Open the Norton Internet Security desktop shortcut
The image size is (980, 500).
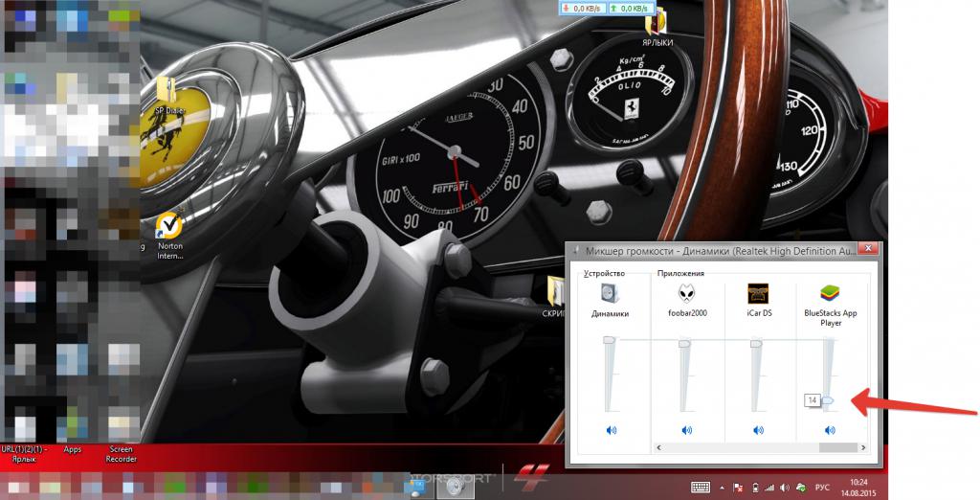(169, 227)
